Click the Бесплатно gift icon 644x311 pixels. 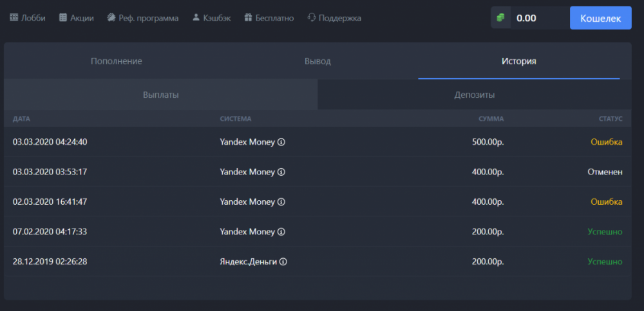[248, 18]
